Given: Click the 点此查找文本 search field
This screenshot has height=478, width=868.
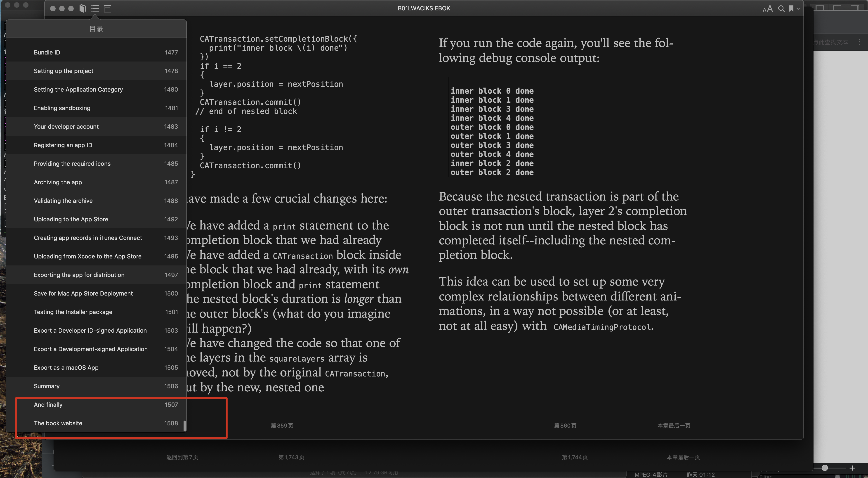Looking at the screenshot, I should [830, 42].
